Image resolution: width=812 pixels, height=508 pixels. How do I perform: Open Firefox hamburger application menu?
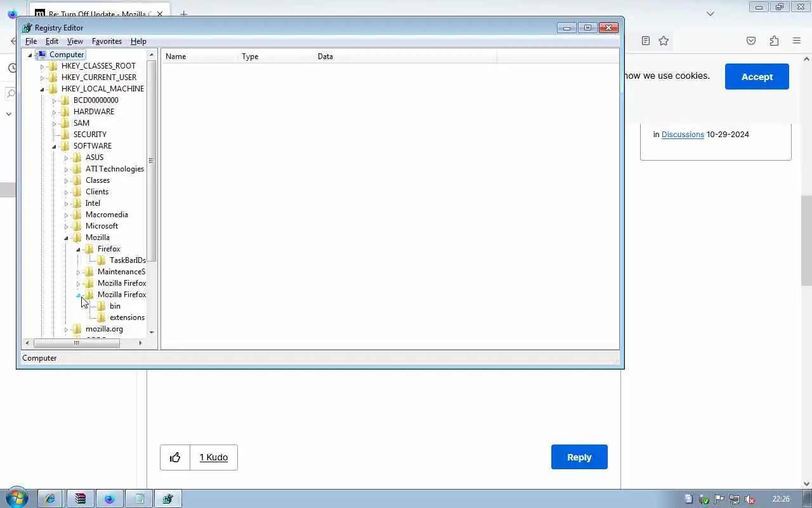(x=797, y=41)
